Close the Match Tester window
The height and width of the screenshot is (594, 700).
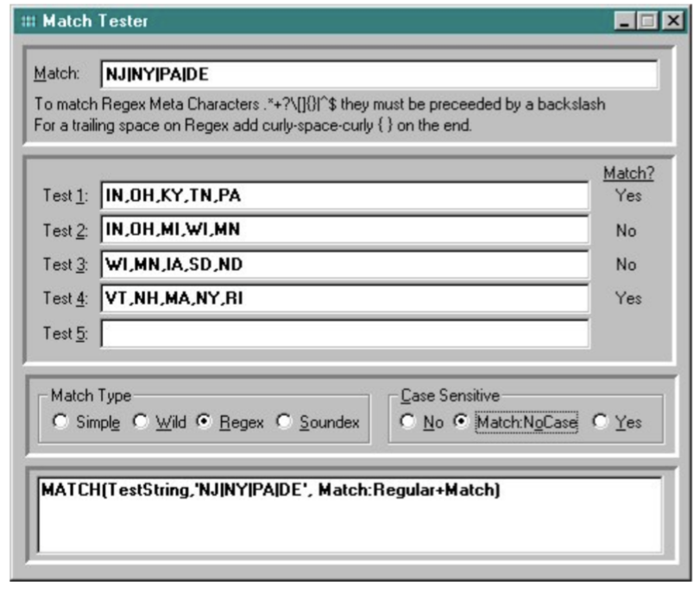(672, 22)
